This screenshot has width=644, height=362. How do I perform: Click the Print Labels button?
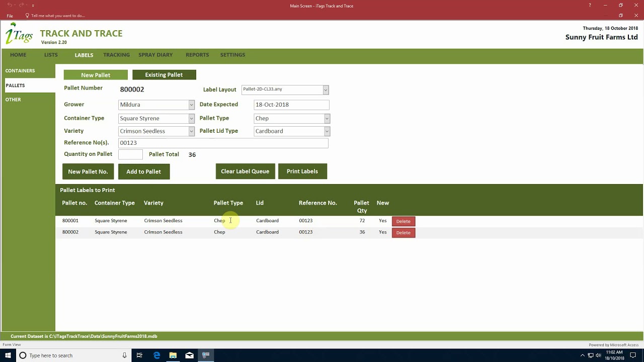click(302, 171)
